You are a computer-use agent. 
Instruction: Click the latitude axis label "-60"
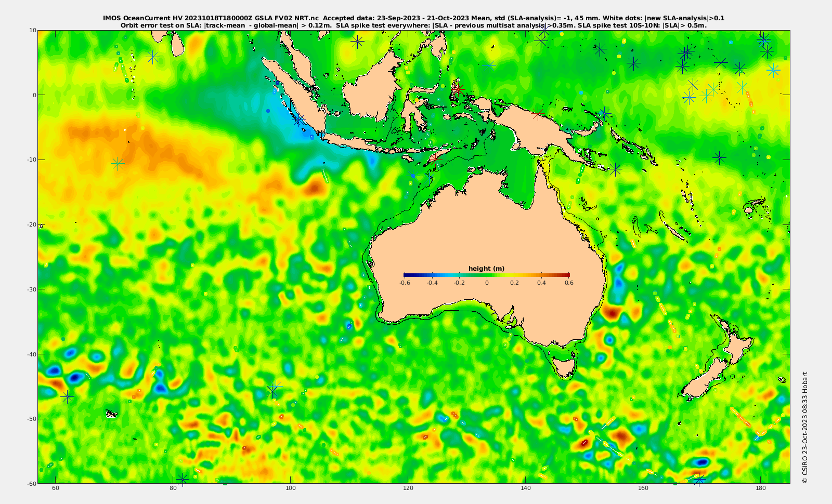click(31, 483)
